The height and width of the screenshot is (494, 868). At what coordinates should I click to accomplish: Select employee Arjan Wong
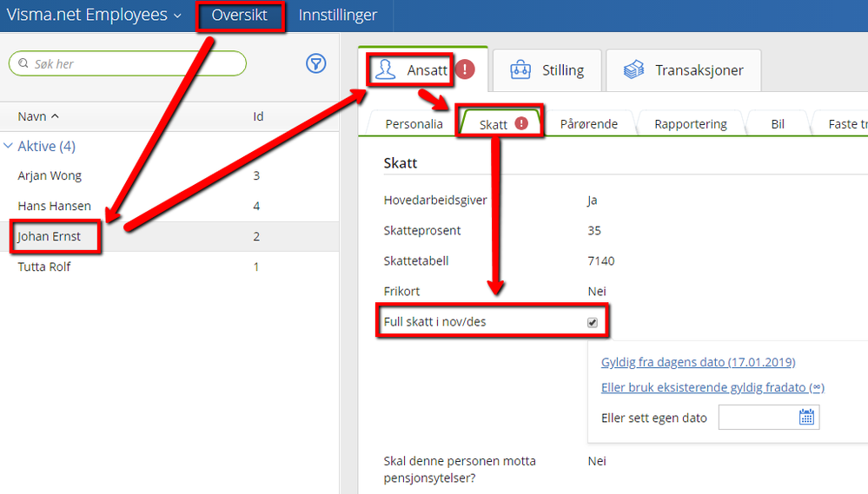pyautogui.click(x=169, y=176)
